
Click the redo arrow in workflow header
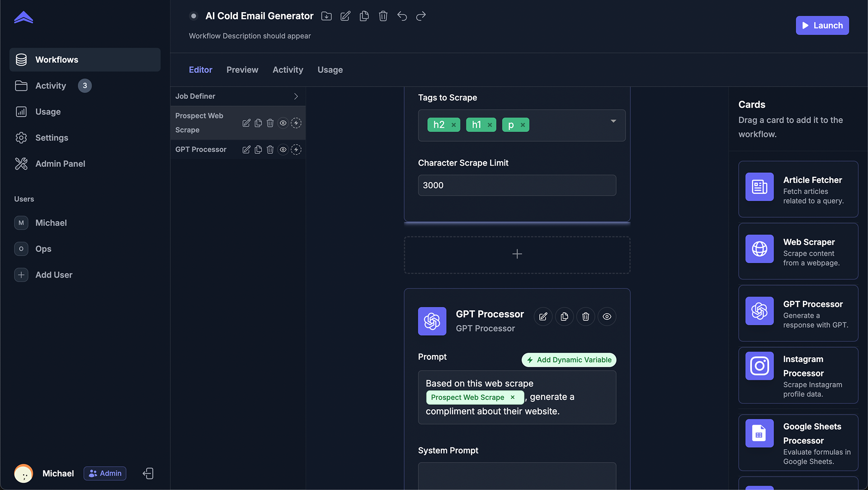421,16
